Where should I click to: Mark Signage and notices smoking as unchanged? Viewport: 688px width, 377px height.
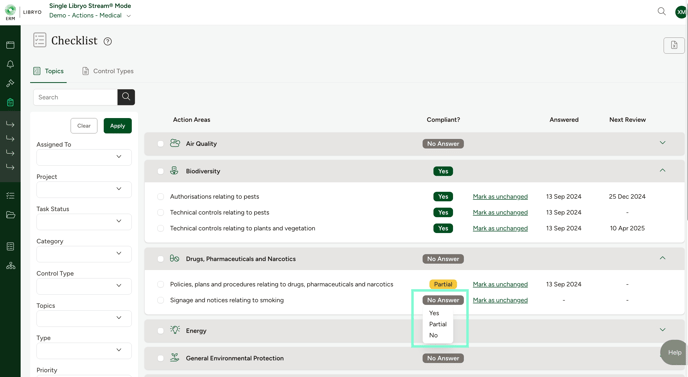pyautogui.click(x=500, y=300)
